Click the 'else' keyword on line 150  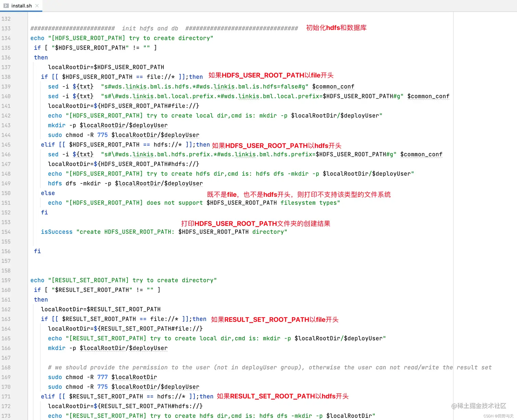click(x=48, y=193)
